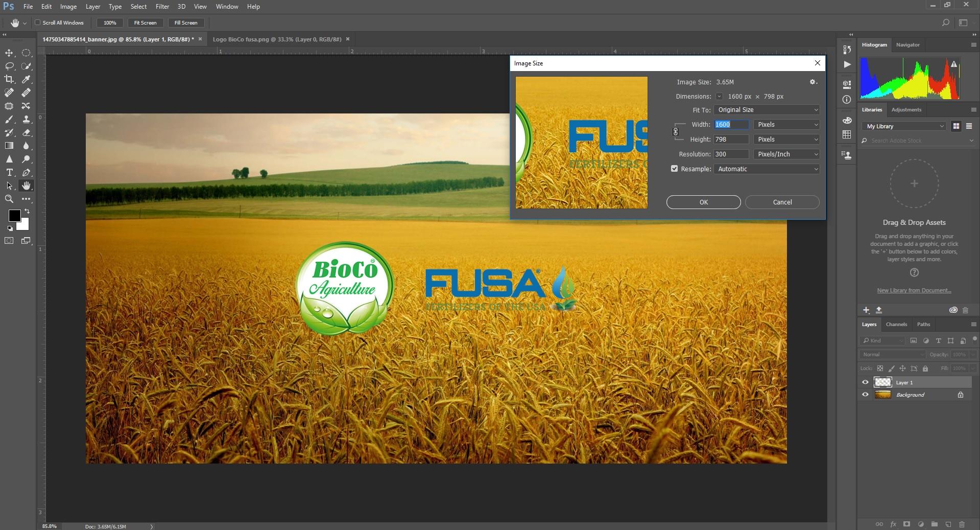Open the Image menu
Viewport: 980px width, 530px height.
pos(68,7)
